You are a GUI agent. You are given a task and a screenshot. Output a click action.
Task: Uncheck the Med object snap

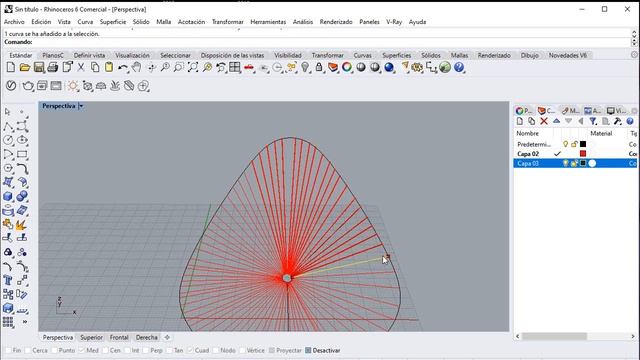82,350
